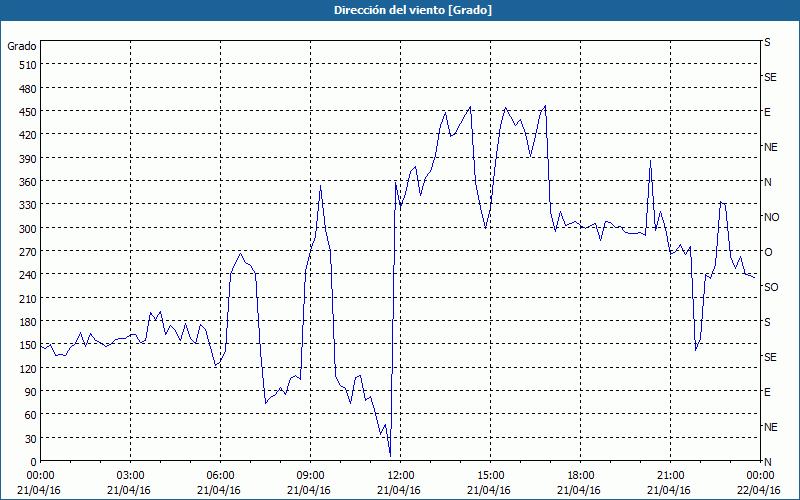Select the 06:00 time label on x-axis
Screen dimensions: 800x500
220,476
